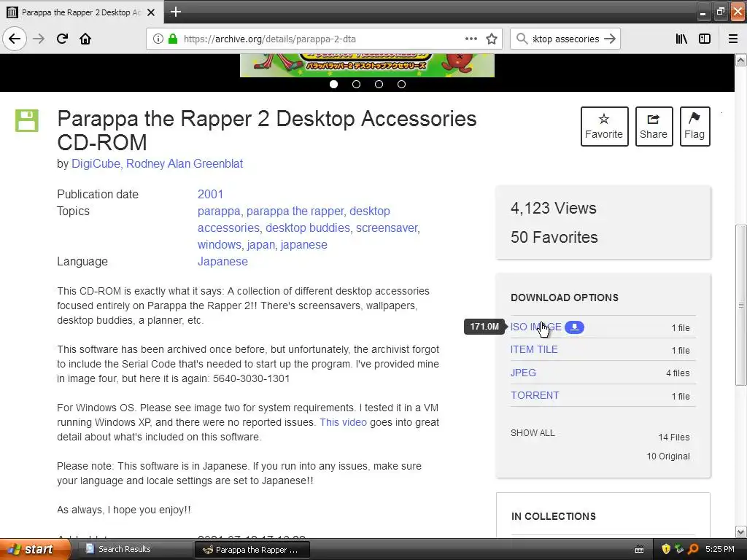Click the '4,123 Views' text
Image resolution: width=747 pixels, height=560 pixels.
(554, 208)
